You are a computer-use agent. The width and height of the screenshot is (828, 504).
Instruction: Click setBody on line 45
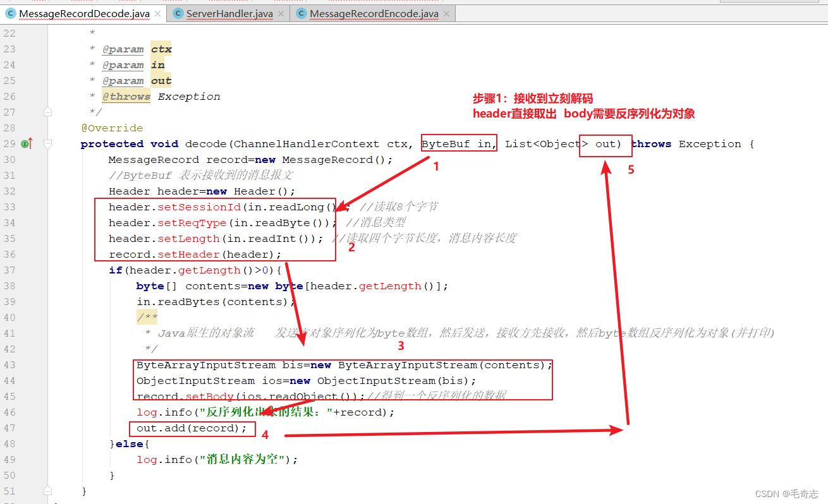point(210,397)
